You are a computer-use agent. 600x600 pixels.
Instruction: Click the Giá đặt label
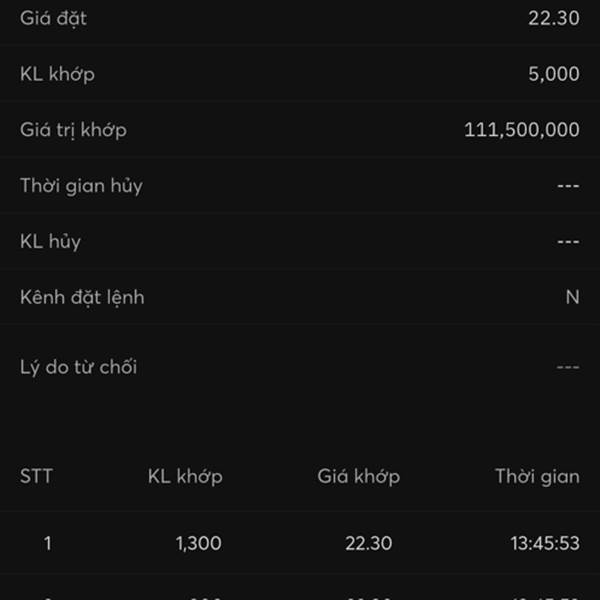coord(53,18)
